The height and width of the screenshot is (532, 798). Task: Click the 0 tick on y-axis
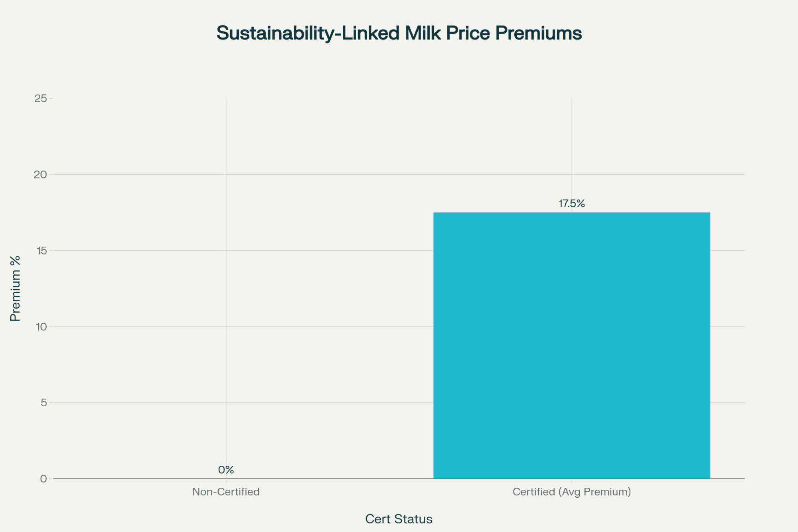pyautogui.click(x=43, y=479)
